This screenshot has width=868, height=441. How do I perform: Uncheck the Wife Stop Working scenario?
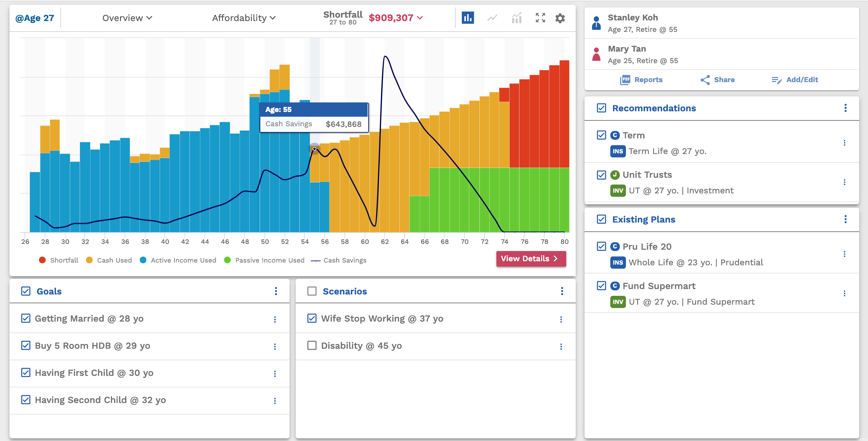312,319
